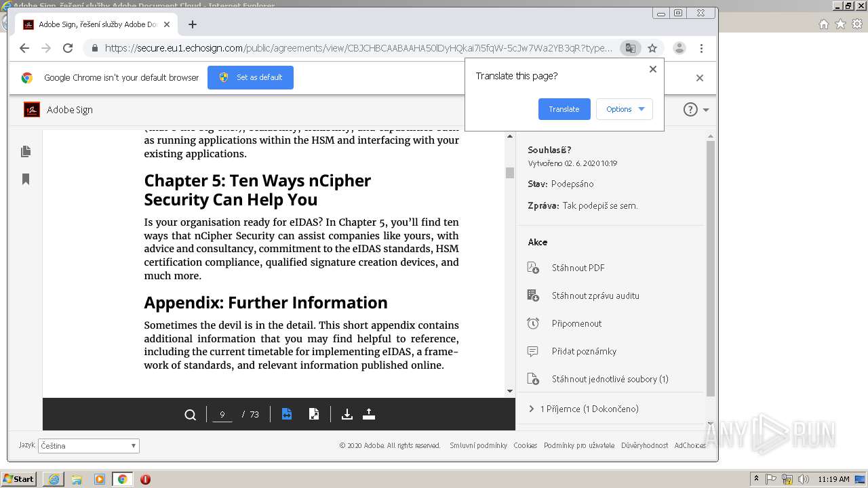Click the download icon in PDF toolbar
The width and height of the screenshot is (868, 488).
tap(347, 414)
